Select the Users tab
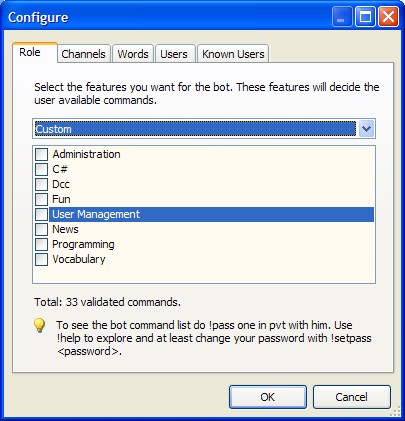Image resolution: width=405 pixels, height=421 pixels. click(x=174, y=54)
